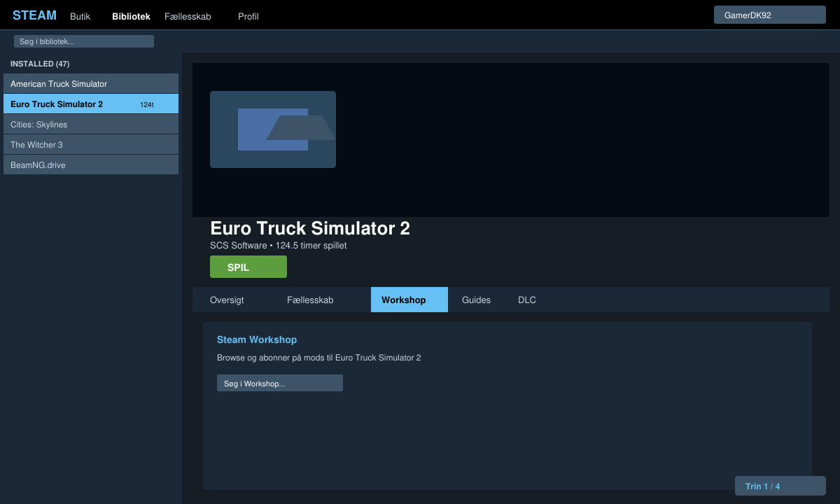Click the 124t playtime label

click(147, 104)
